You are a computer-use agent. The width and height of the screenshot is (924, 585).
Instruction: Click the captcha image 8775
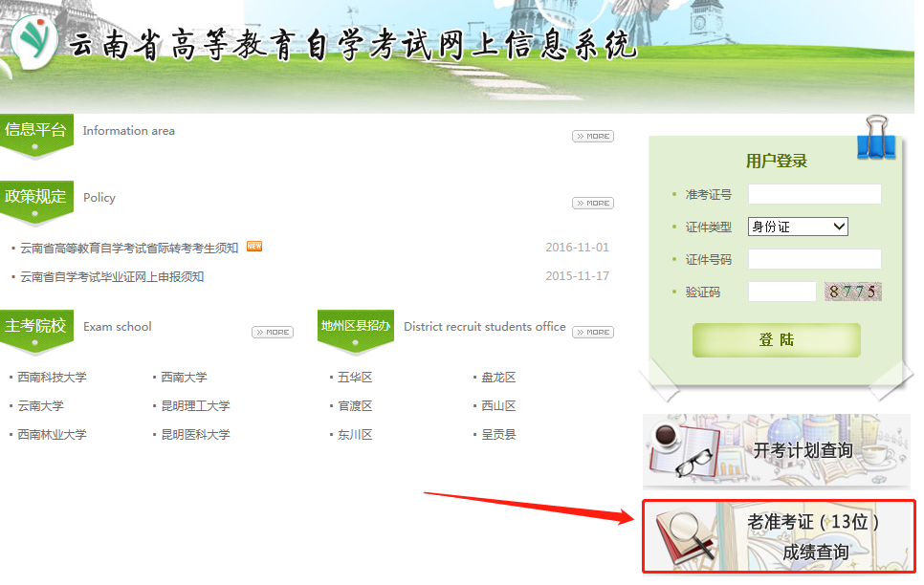tap(852, 292)
